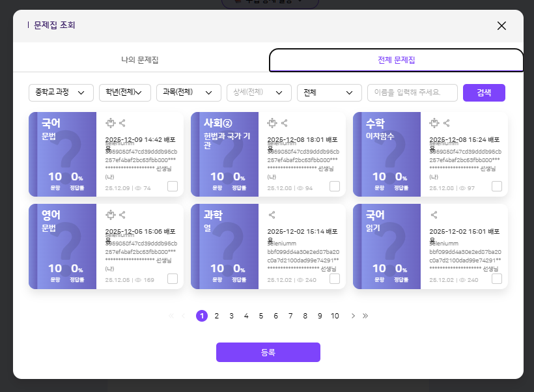Click the share icon on 국어 문법 card
Viewport: 534px width, 392px height.
(122, 122)
